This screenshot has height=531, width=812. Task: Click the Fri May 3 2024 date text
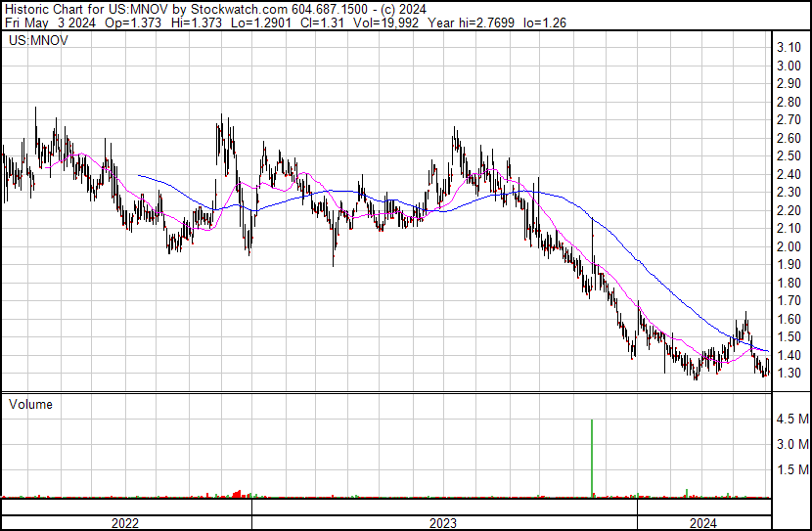click(50, 22)
